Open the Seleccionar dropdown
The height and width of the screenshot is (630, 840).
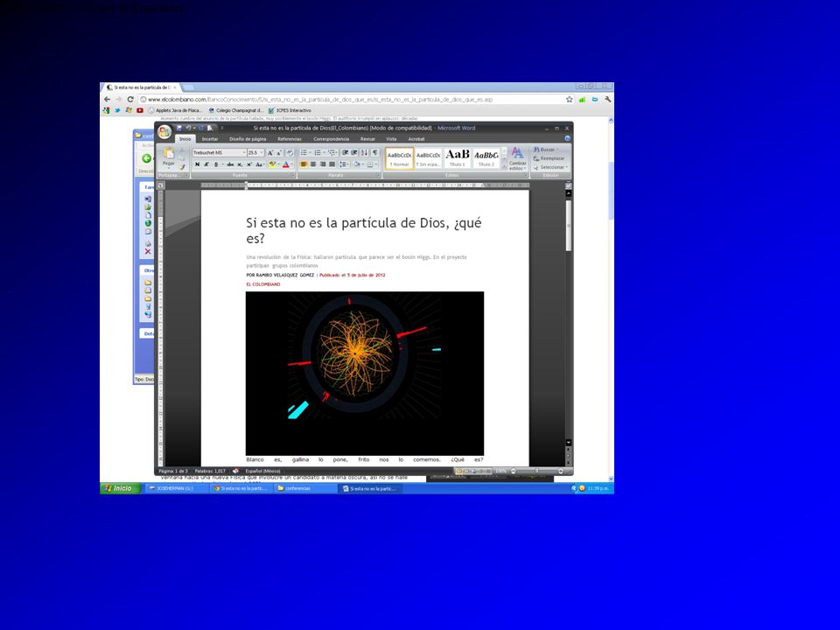550,167
